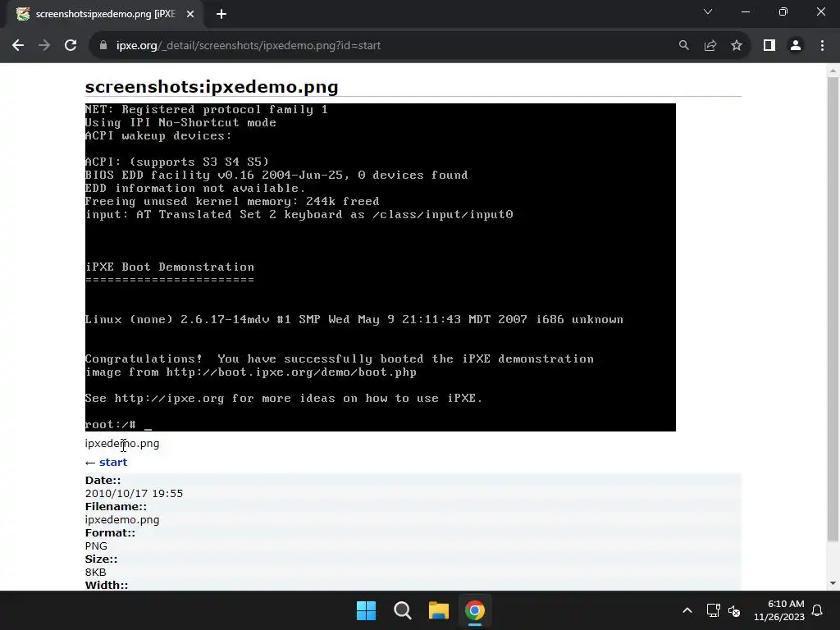Click the page vertical scrollbar thumb
The image size is (840, 630).
tap(833, 308)
